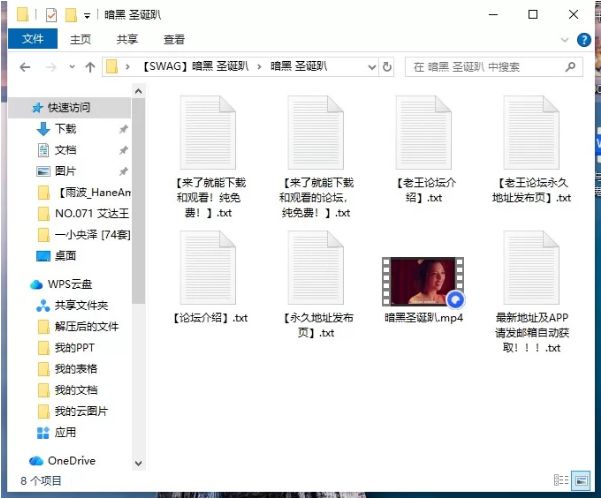
Task: Click the pin next to 下载
Action: (x=123, y=129)
